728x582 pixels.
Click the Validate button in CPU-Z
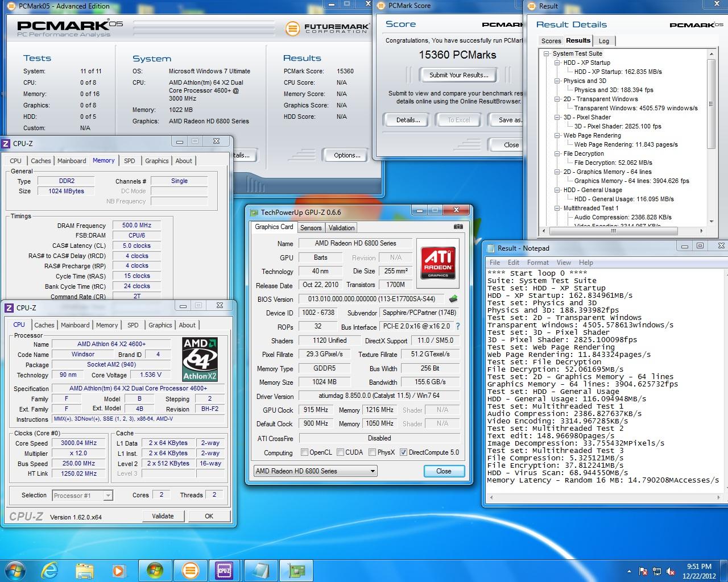click(x=163, y=516)
